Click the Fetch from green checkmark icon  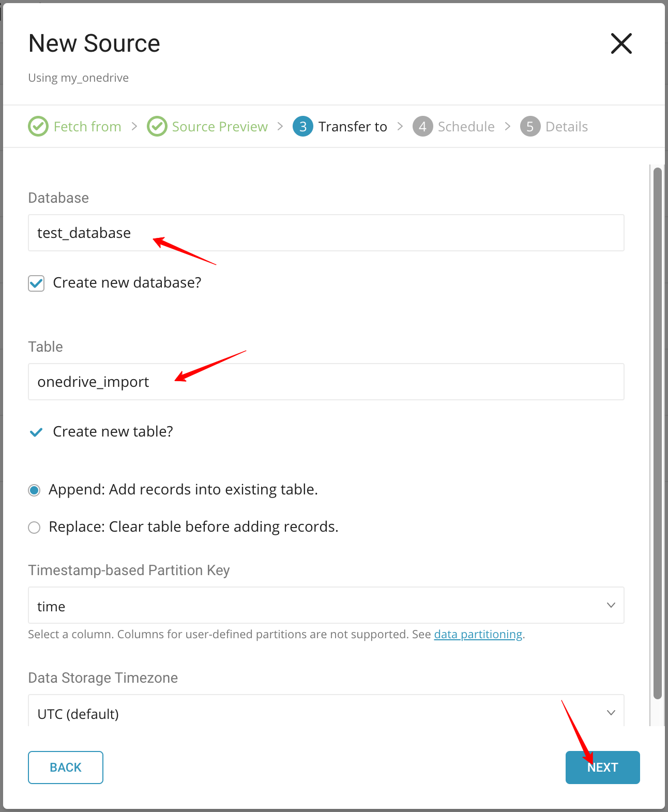(38, 127)
